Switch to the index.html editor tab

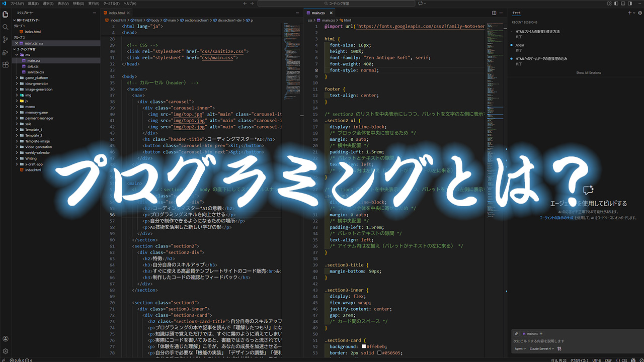[116, 13]
